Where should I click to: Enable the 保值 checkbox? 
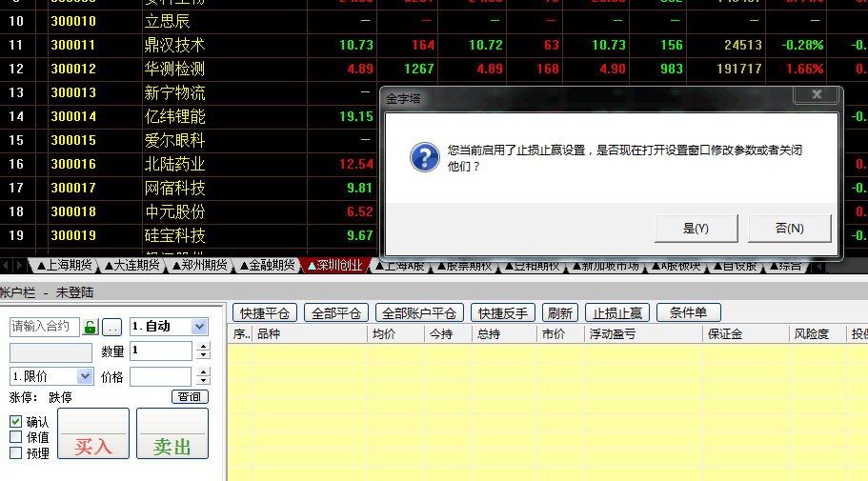click(16, 437)
